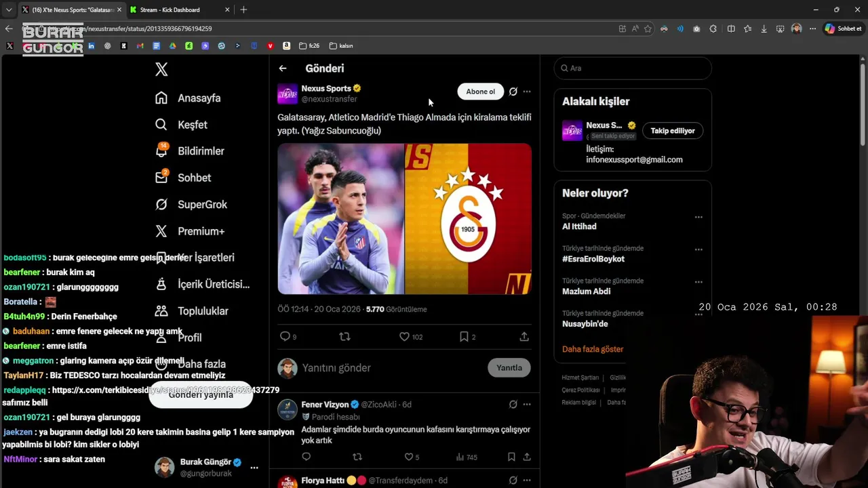Add this page to favorites star icon
This screenshot has width=868, height=488.
[648, 28]
